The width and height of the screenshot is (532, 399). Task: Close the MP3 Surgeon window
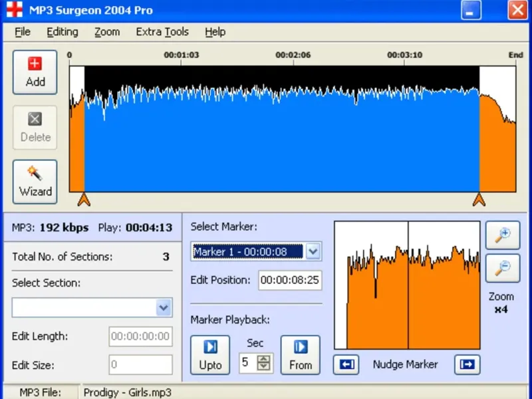coord(517,9)
